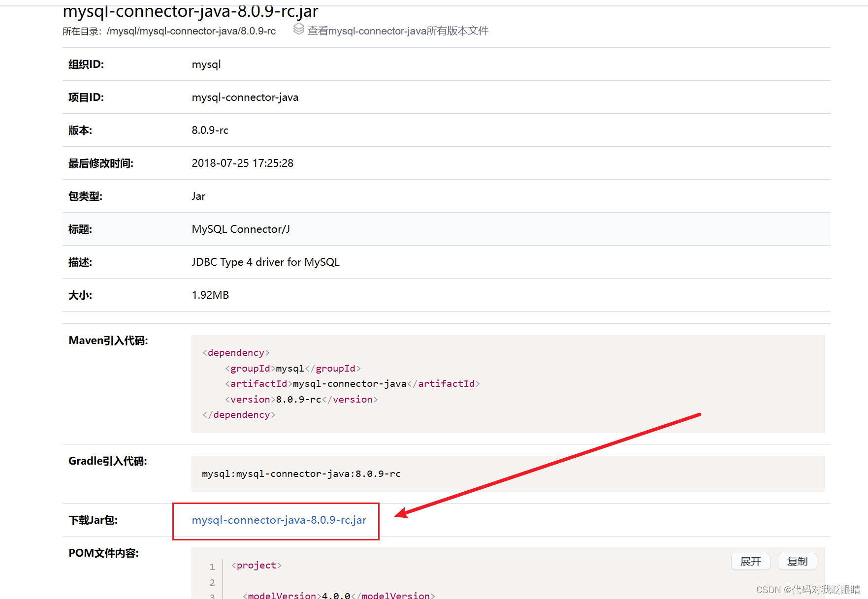Screen dimensions: 868x599
Task: Click the timestamp 2018-07-25 17:25:28
Action: [243, 163]
